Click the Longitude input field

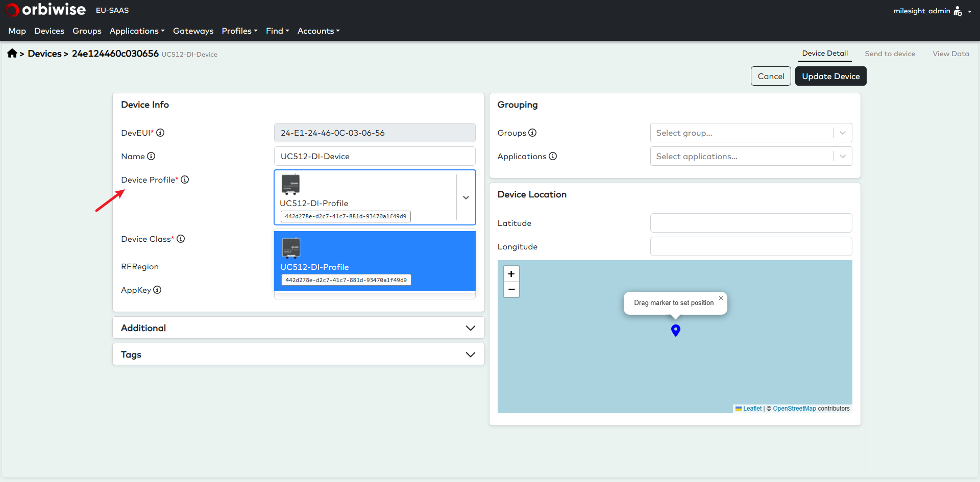[751, 246]
